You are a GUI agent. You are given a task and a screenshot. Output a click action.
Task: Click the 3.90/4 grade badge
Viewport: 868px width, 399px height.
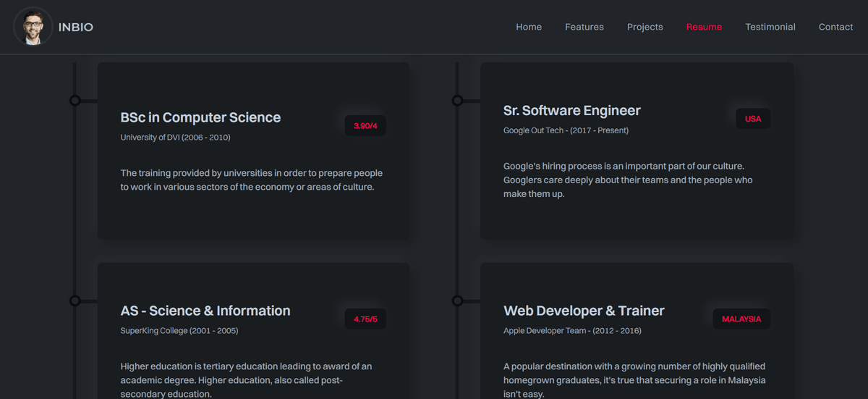(x=365, y=126)
